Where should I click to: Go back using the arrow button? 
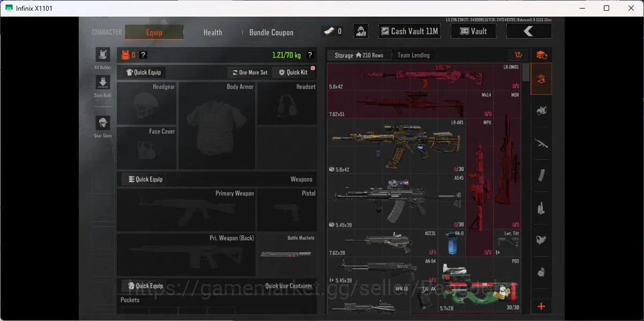pos(528,31)
